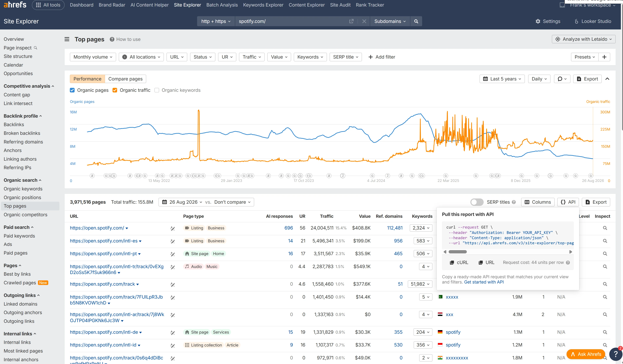Select Performance tab
The image size is (623, 364).
click(87, 79)
